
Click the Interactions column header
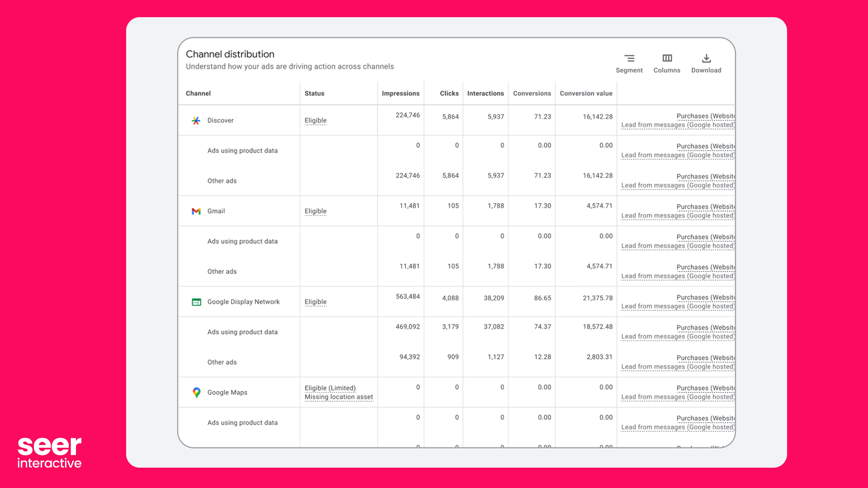pyautogui.click(x=485, y=94)
